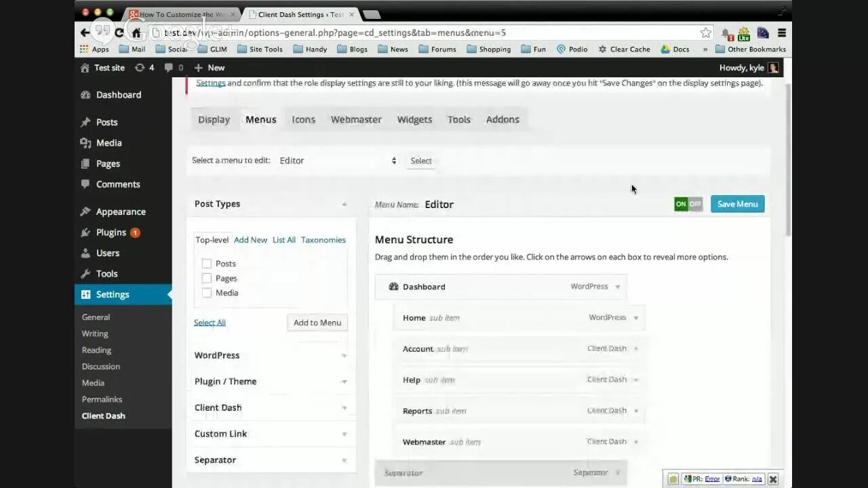Open Chrome hamburger menu
This screenshot has width=868, height=488.
[782, 33]
